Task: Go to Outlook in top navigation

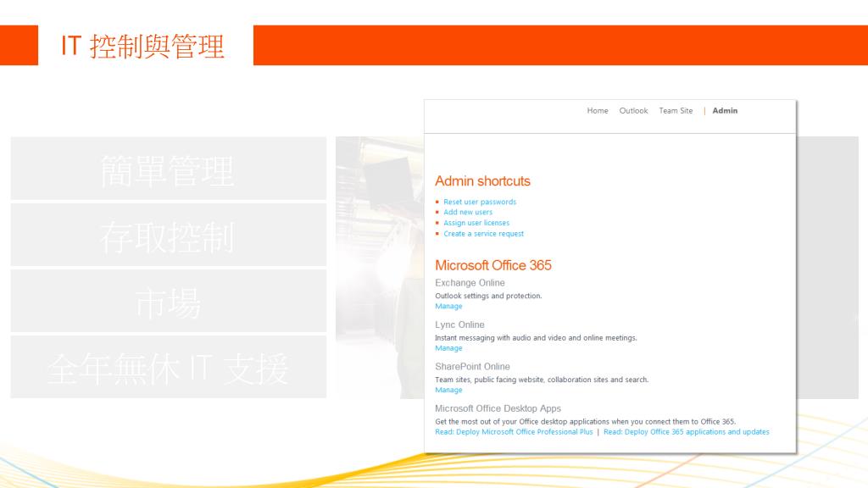Action: coord(633,111)
